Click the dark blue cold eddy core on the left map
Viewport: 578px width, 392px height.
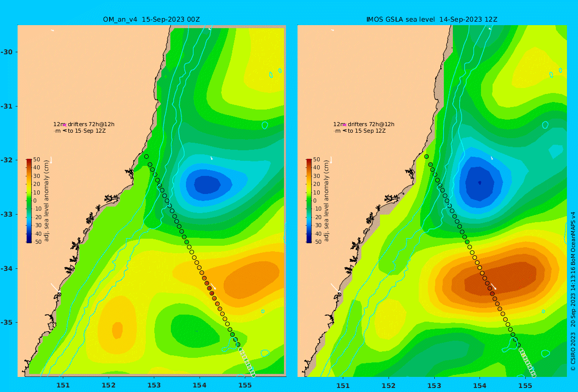coord(207,184)
